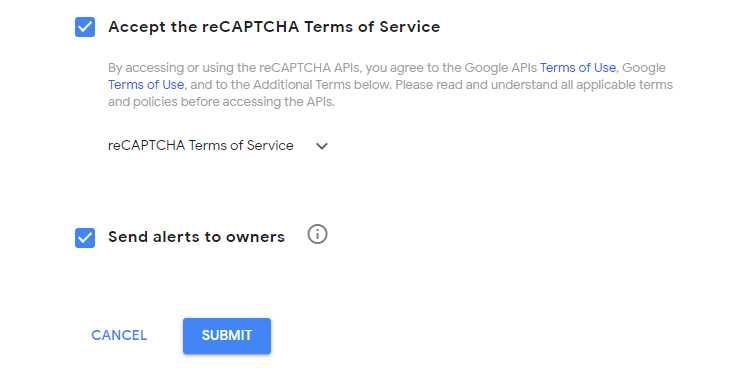Uncheck Accept the reCAPTCHA Terms of Service
Image resolution: width=743 pixels, height=377 pixels.
(x=85, y=27)
